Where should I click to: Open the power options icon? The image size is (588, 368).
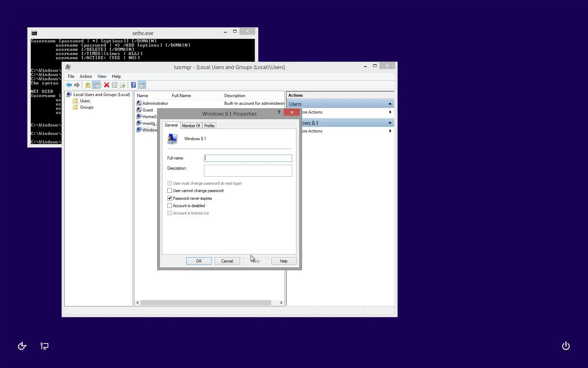coord(566,346)
